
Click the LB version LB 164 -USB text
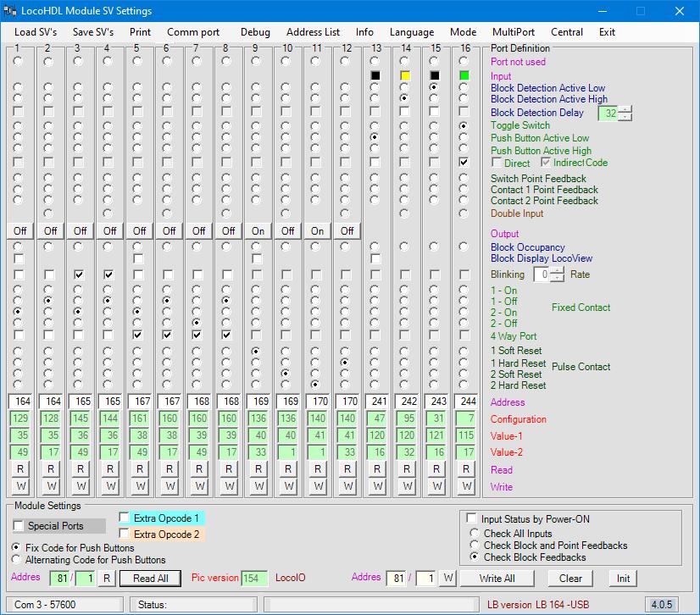[x=538, y=604]
